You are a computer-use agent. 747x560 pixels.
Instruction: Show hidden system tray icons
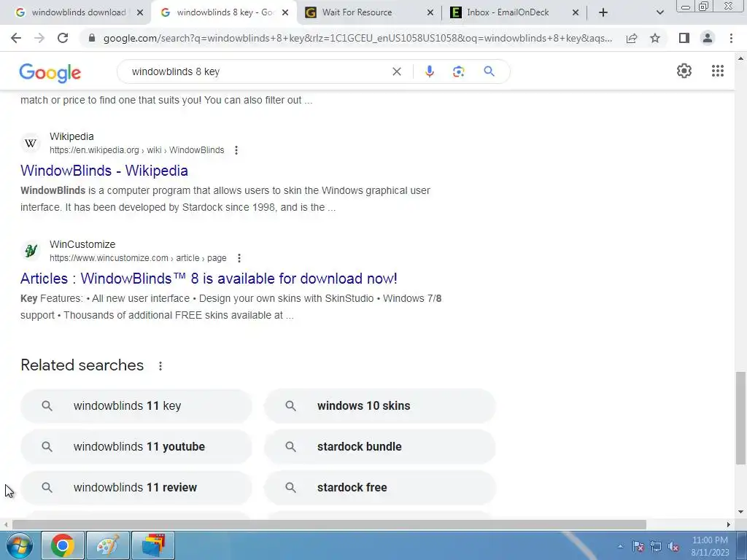pyautogui.click(x=620, y=547)
